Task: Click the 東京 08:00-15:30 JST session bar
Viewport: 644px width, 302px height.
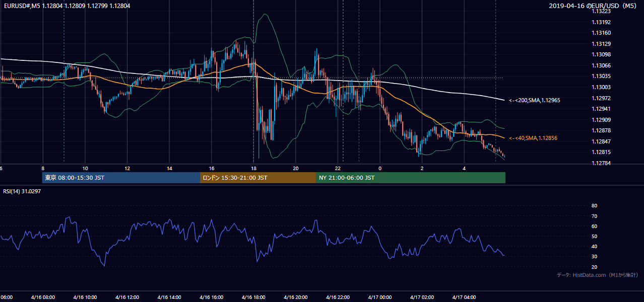Action: (x=121, y=178)
